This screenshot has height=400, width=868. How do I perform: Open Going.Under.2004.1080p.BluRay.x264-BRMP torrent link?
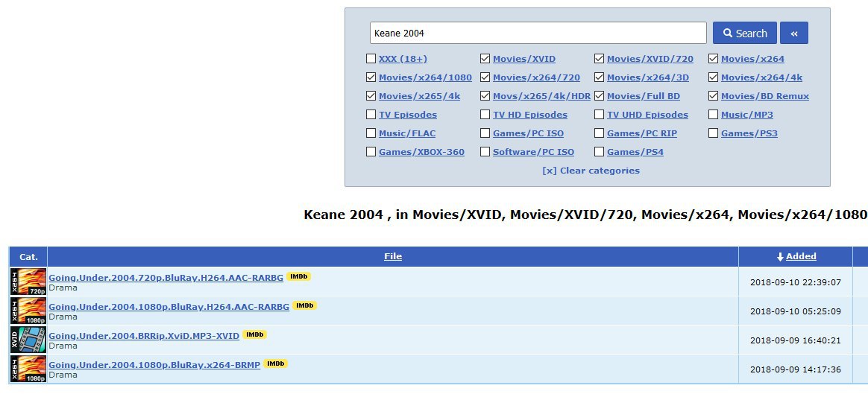point(154,364)
